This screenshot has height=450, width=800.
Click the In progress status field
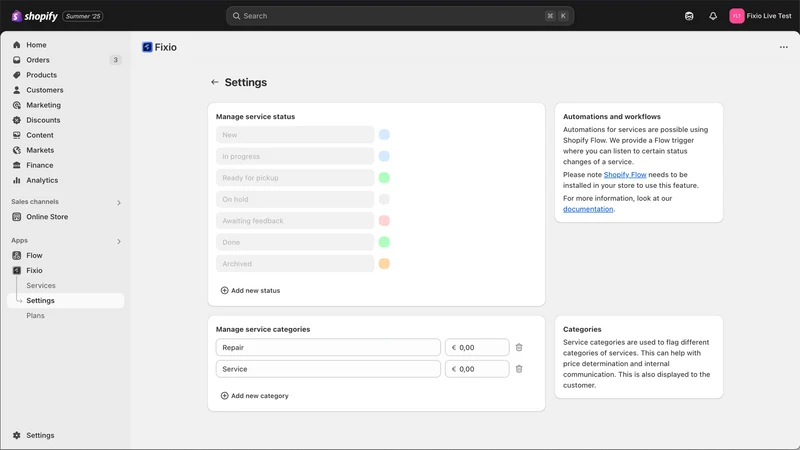295,156
